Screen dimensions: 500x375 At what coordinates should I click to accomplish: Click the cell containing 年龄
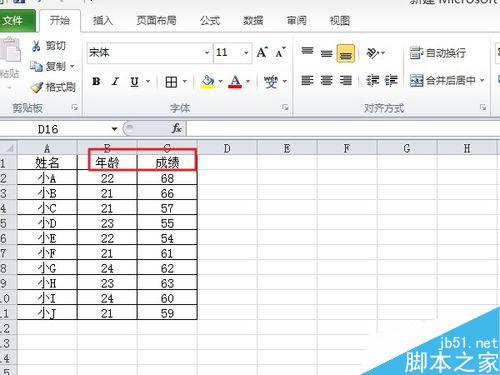click(x=107, y=163)
